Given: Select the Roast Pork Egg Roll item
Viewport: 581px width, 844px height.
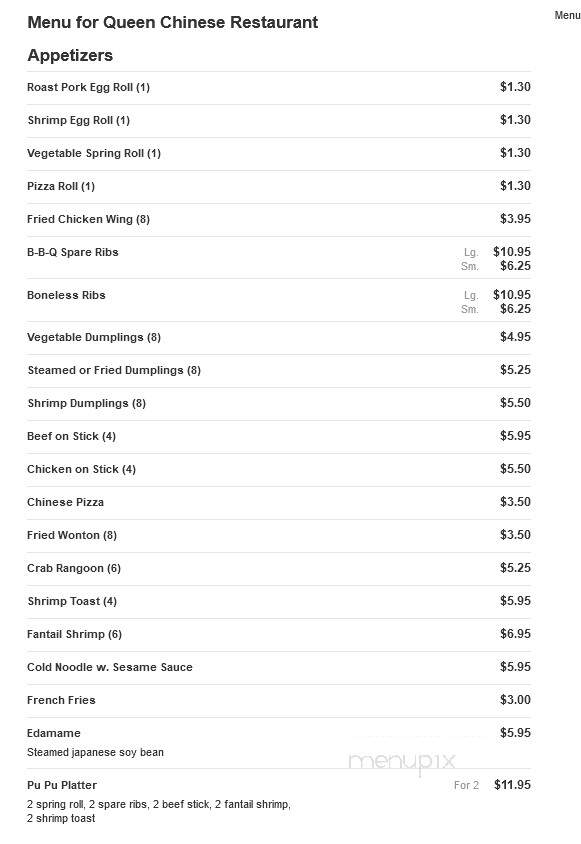Looking at the screenshot, I should click(88, 87).
